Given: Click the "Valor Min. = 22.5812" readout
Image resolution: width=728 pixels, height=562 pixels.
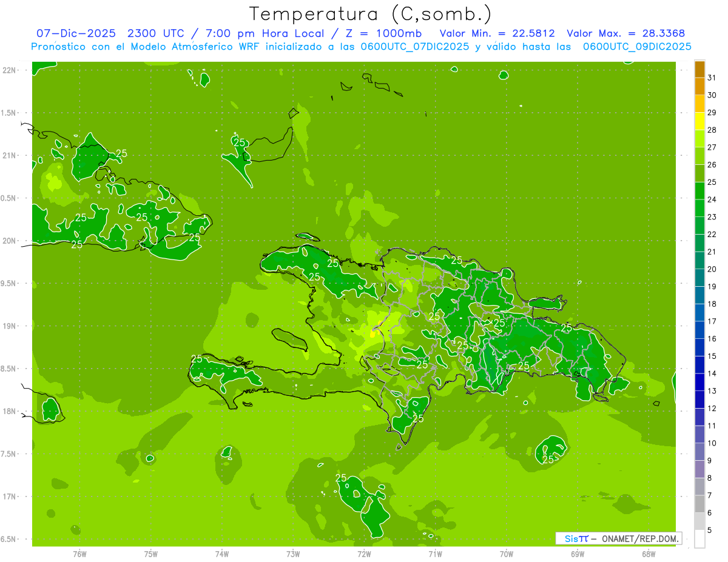Looking at the screenshot, I should click(497, 33).
